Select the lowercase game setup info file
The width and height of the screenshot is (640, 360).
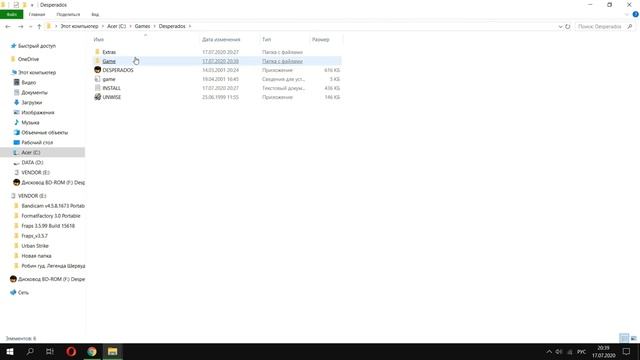point(109,79)
